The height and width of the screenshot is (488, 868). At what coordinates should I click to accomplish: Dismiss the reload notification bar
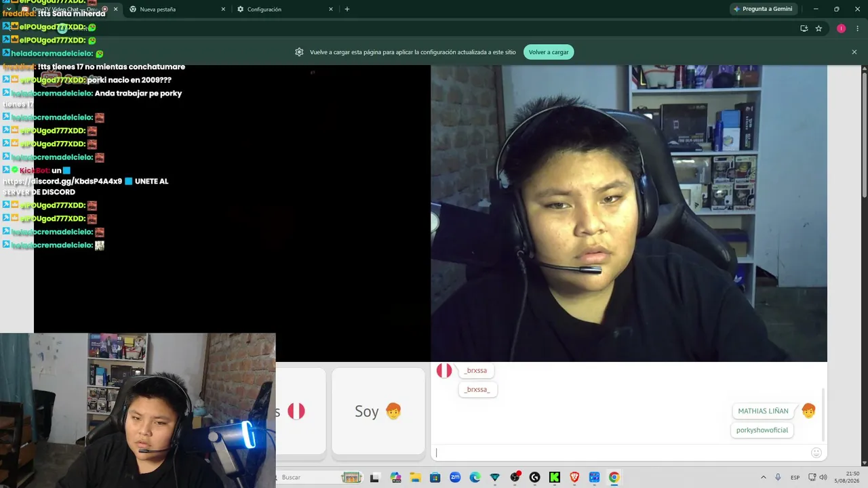point(854,52)
